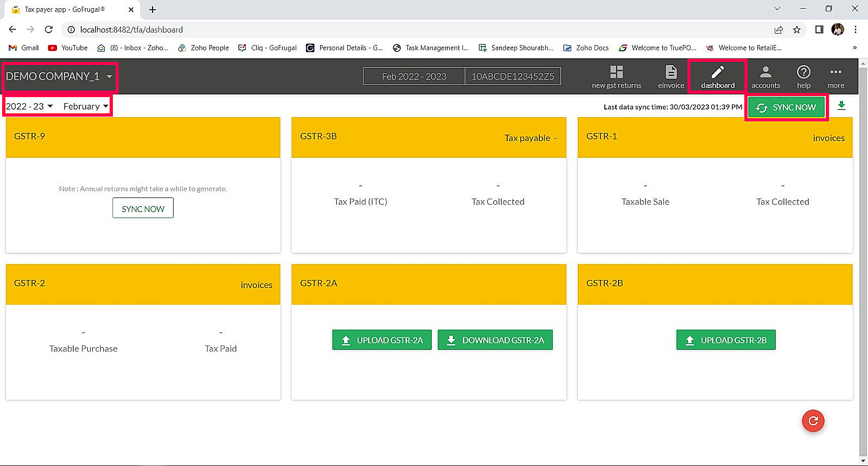Image resolution: width=868 pixels, height=466 pixels.
Task: Click the red floating refresh button
Action: click(813, 421)
